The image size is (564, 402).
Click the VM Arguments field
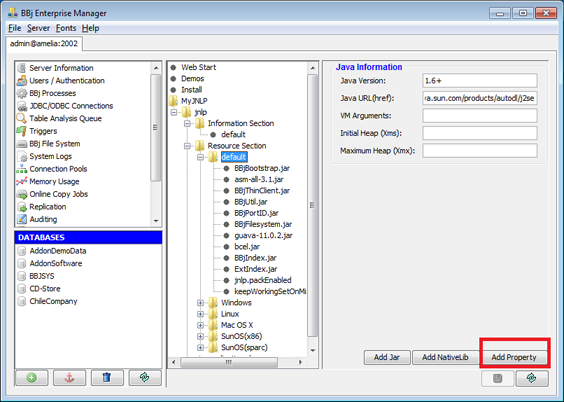480,116
